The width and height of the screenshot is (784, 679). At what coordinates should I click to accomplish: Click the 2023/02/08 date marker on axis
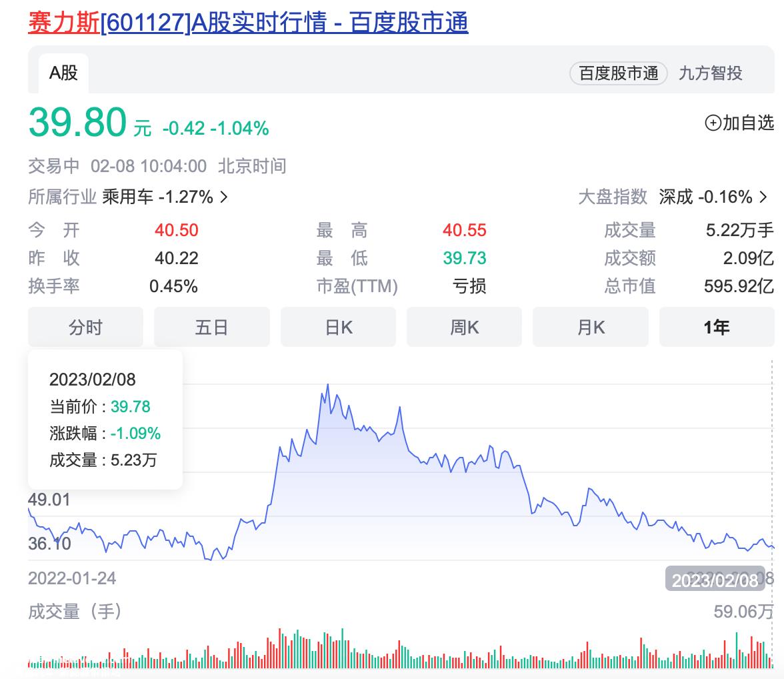715,580
